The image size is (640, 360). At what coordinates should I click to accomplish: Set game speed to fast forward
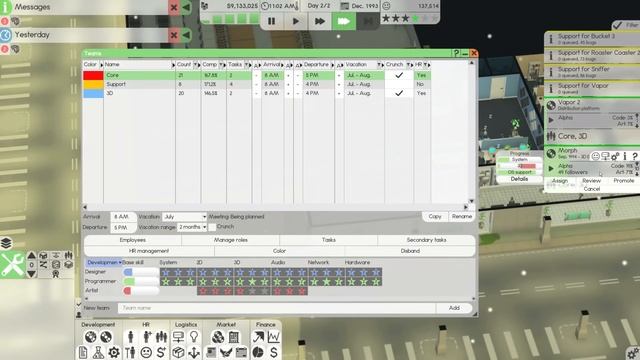[x=320, y=21]
